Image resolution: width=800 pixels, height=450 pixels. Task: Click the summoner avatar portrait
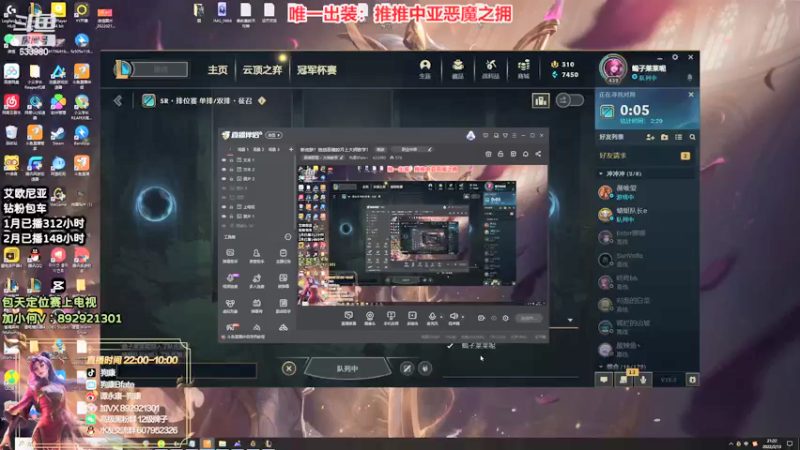pos(612,68)
